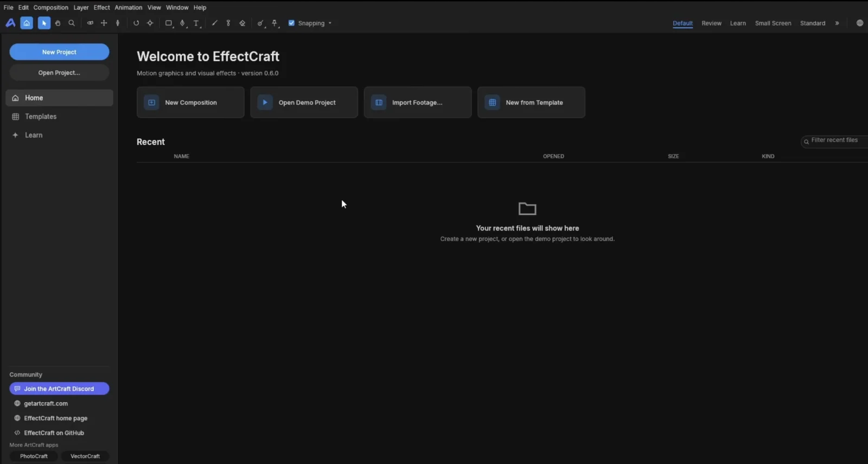Select the Selection arrow tool
Screen dimensions: 868x464
pos(44,23)
